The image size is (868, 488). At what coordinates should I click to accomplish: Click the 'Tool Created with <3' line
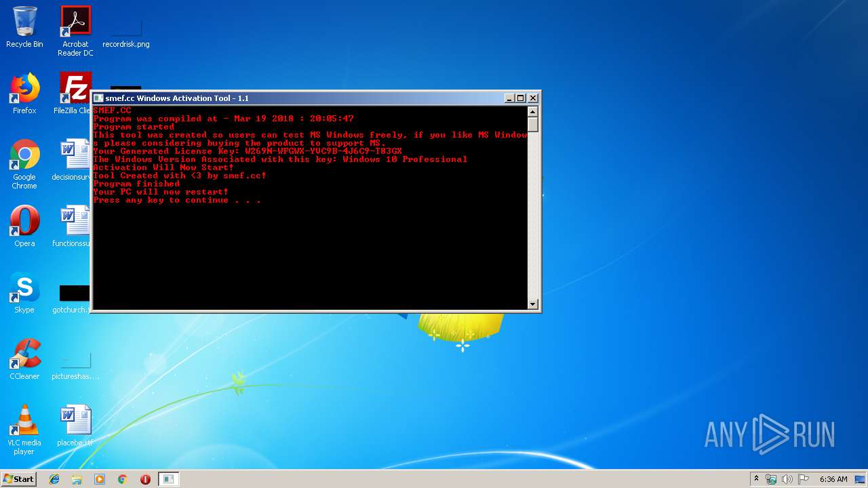(180, 176)
